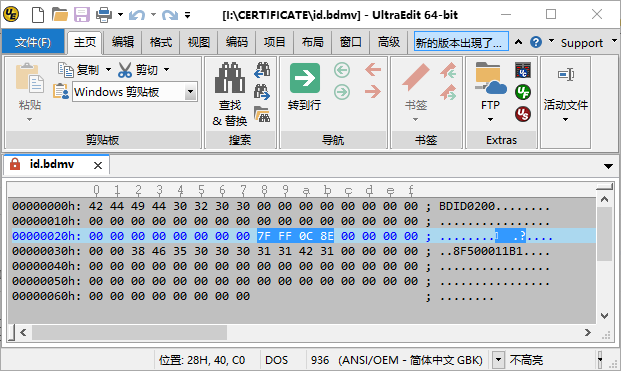Switch to the 窗口 ribbon tab
621x371 pixels.
pos(351,42)
